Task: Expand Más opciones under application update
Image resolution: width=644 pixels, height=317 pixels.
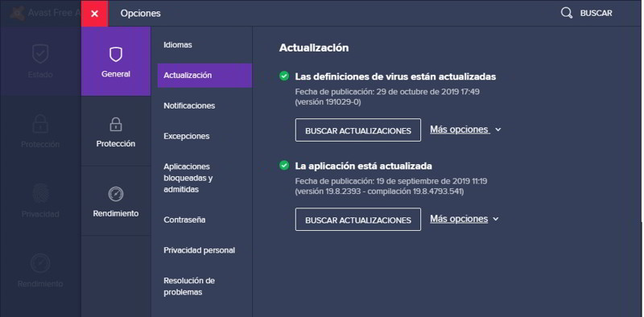Action: (x=459, y=219)
